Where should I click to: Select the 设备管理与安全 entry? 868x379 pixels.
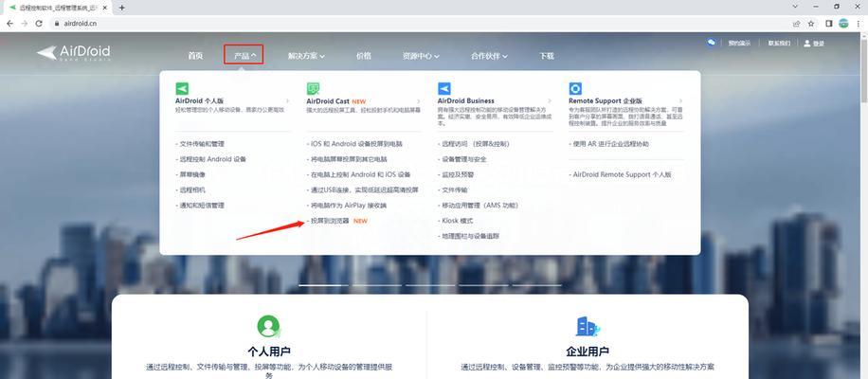[462, 159]
